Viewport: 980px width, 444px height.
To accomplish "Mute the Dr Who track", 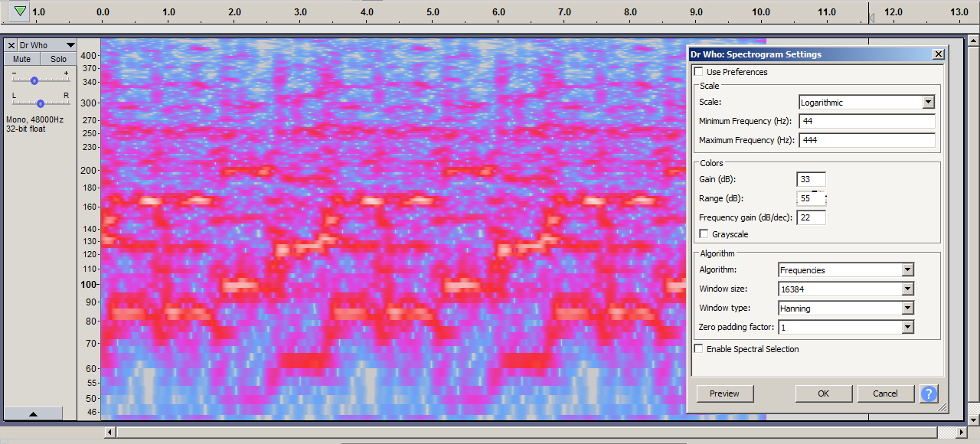I will pos(21,58).
